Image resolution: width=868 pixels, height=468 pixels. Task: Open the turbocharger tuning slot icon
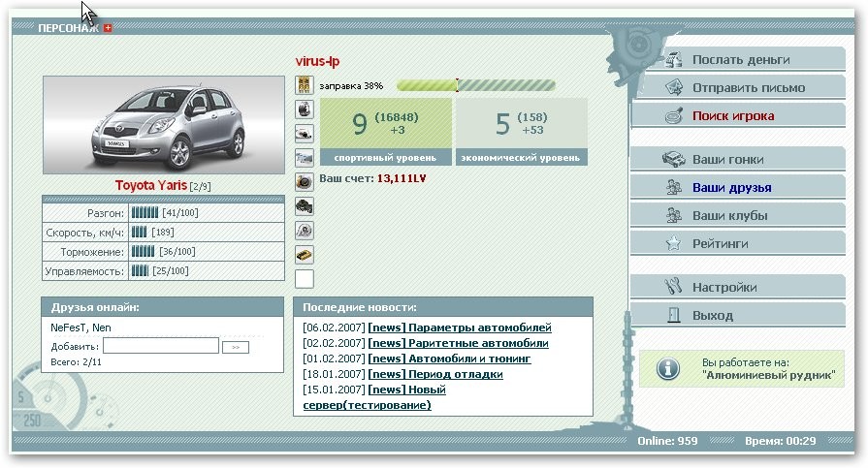tap(304, 231)
